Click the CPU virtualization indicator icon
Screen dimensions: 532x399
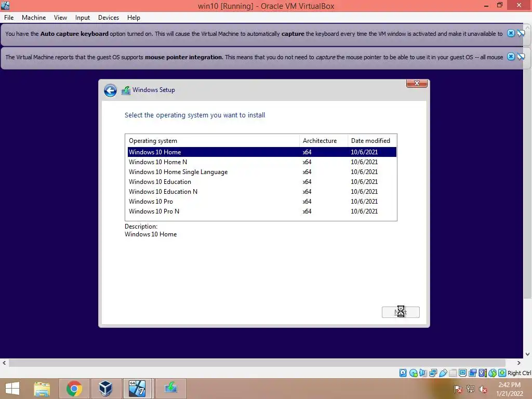click(482, 373)
